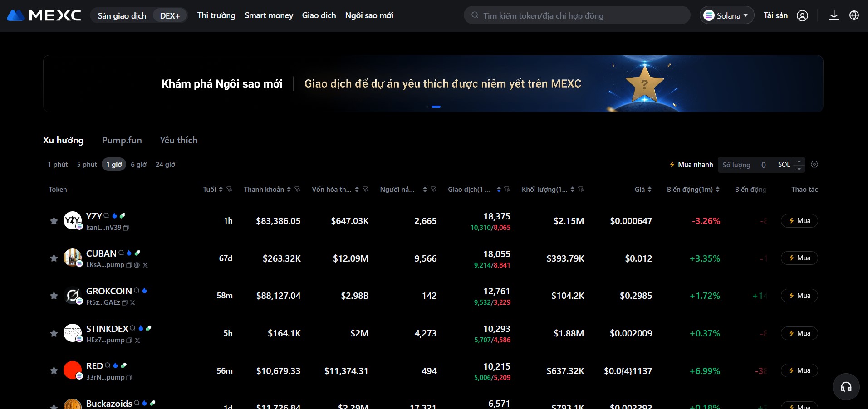Click the download app icon
Image resolution: width=868 pixels, height=409 pixels.
834,16
